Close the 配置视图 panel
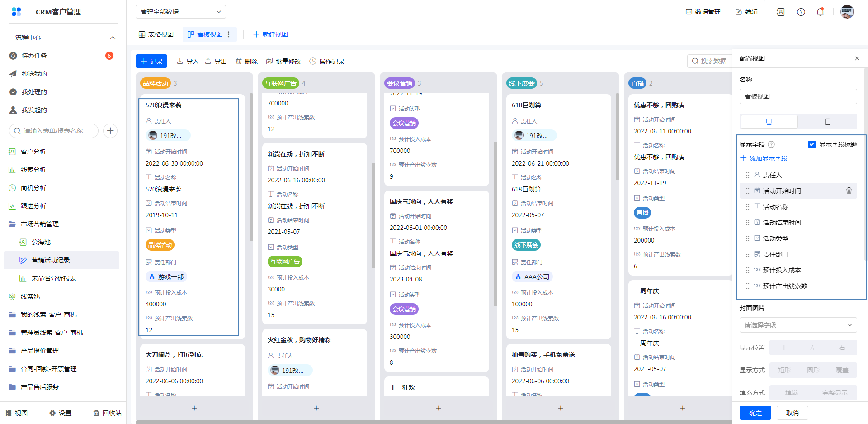 click(857, 58)
